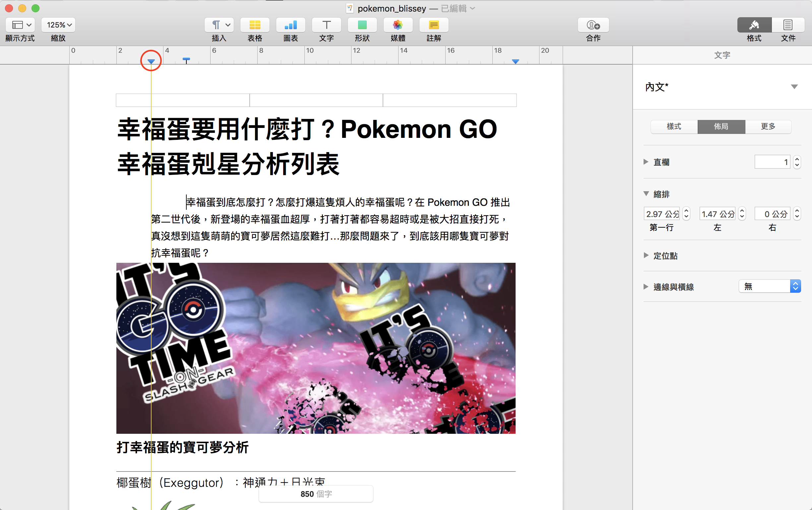Click the 右 indent stepper
The height and width of the screenshot is (510, 812).
[797, 214]
